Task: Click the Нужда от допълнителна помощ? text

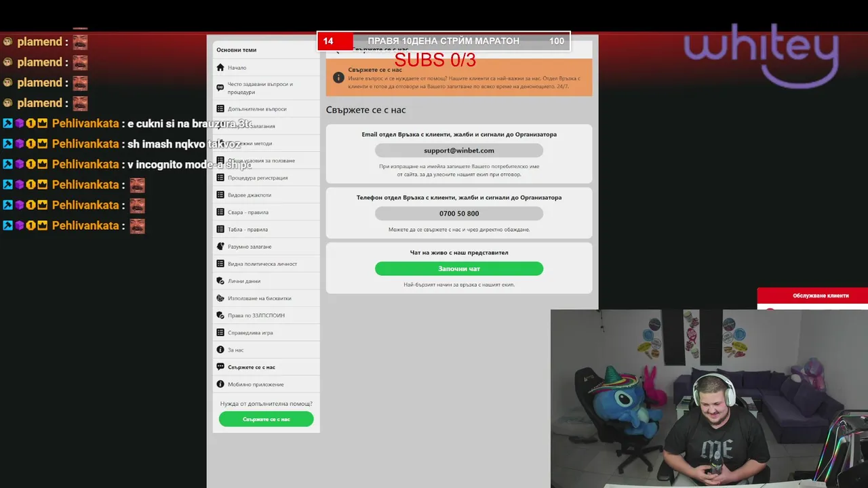Action: pos(267,404)
